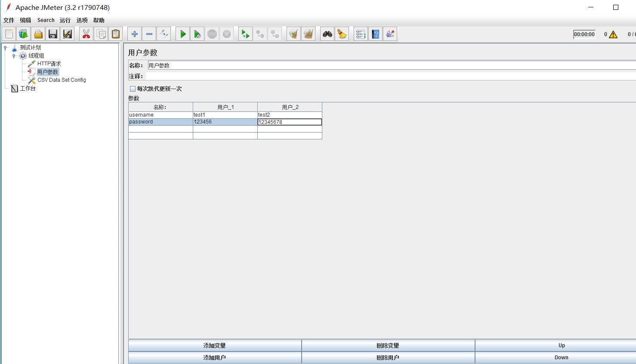Click the Open file folder icon
This screenshot has width=636, height=364.
38,34
